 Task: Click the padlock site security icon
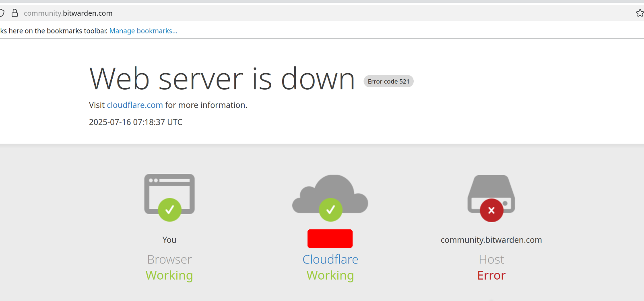(x=15, y=13)
